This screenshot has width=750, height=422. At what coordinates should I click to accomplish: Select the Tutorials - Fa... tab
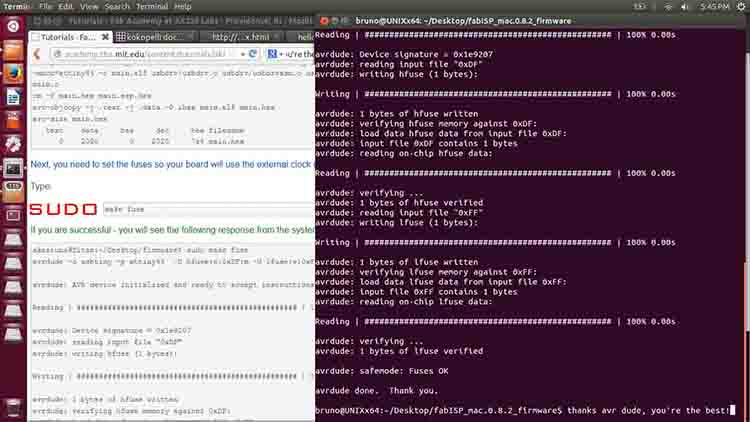coord(68,37)
